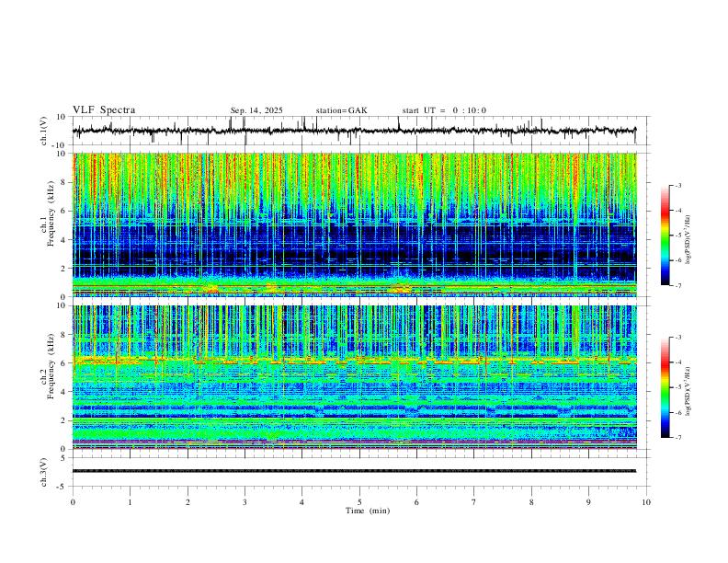Click the ch.2 colorbar 'log(PSD)(V²/Hz)' label

pyautogui.click(x=688, y=391)
